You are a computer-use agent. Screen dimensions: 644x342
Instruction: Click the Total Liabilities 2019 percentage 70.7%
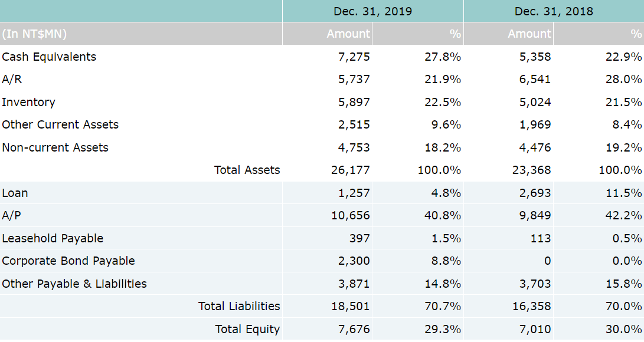[443, 306]
